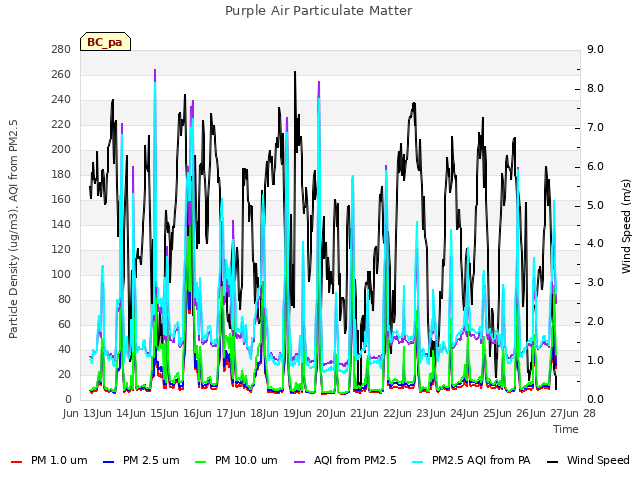Screen dimensions: 640x480
Task: Click the Jun 19 date tick label
Action: (280, 413)
